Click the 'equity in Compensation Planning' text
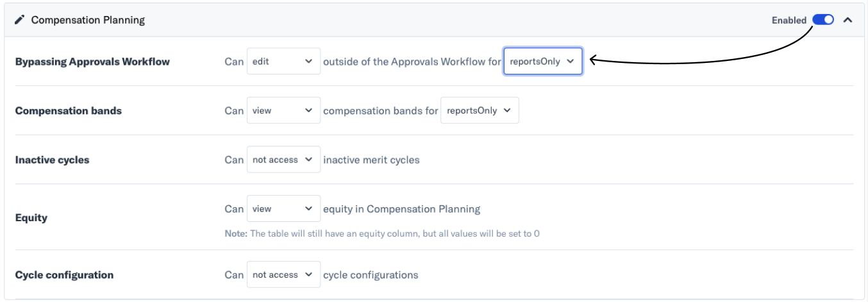Image resolution: width=868 pixels, height=302 pixels. pyautogui.click(x=402, y=209)
